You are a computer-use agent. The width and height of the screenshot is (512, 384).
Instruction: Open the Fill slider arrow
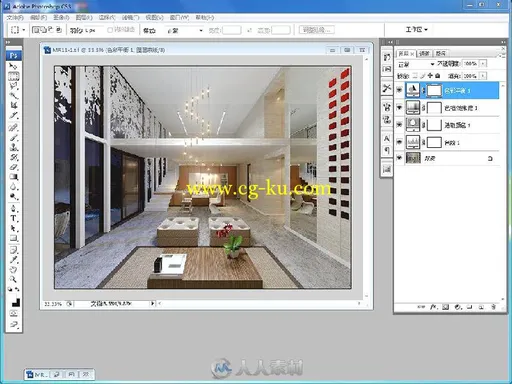(x=483, y=76)
